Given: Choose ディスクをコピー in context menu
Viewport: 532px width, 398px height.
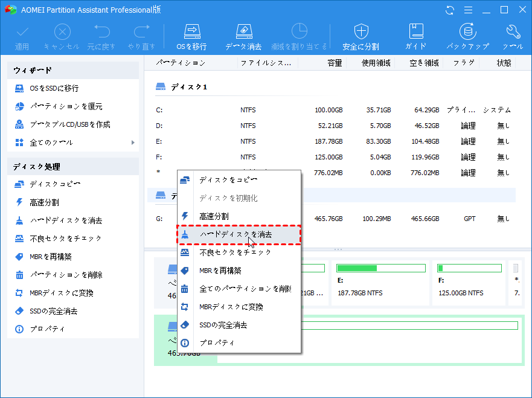Looking at the screenshot, I should 239,180.
